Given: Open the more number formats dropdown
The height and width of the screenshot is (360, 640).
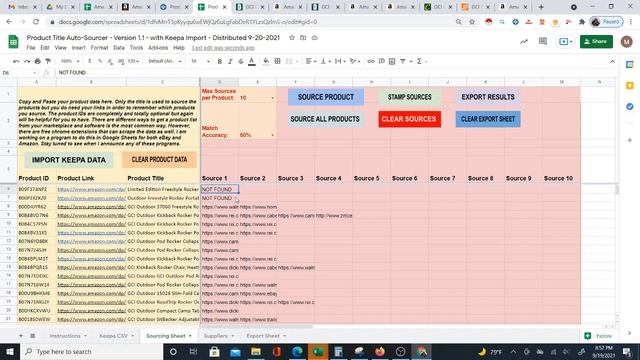Looking at the screenshot, I should pyautogui.click(x=133, y=61).
